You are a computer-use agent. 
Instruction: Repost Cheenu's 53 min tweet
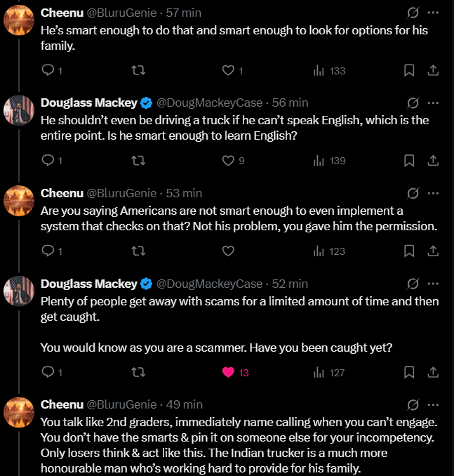pyautogui.click(x=138, y=251)
